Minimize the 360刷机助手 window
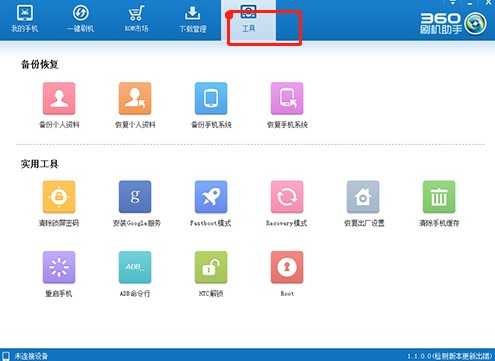Image resolution: width=495 pixels, height=361 pixels. pos(470,3)
